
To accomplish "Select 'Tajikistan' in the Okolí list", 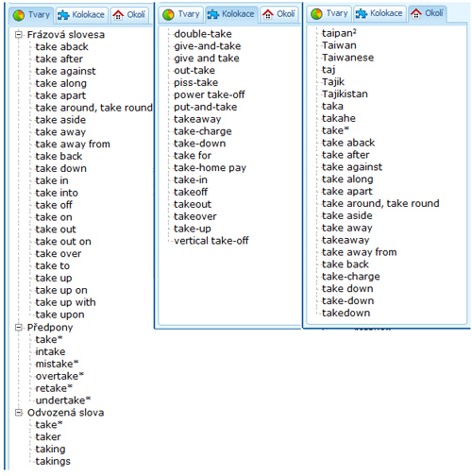I will point(345,94).
